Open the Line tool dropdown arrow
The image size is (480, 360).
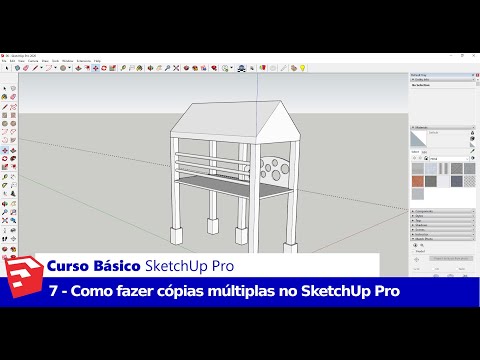(x=41, y=68)
